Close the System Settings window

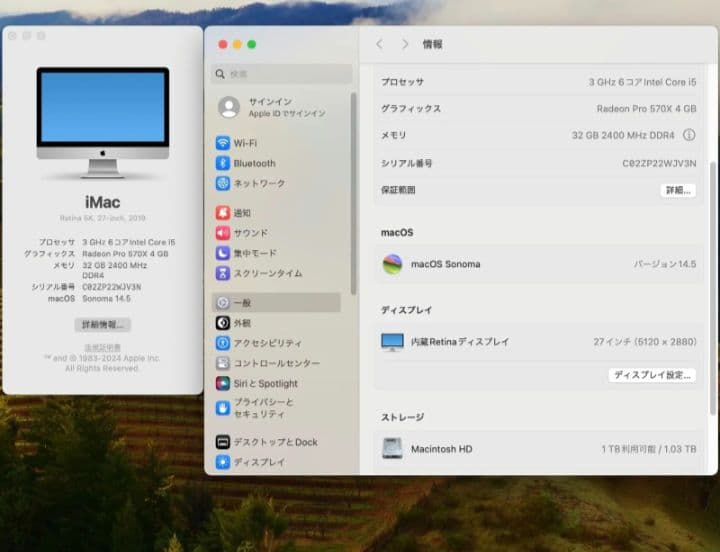coord(223,44)
